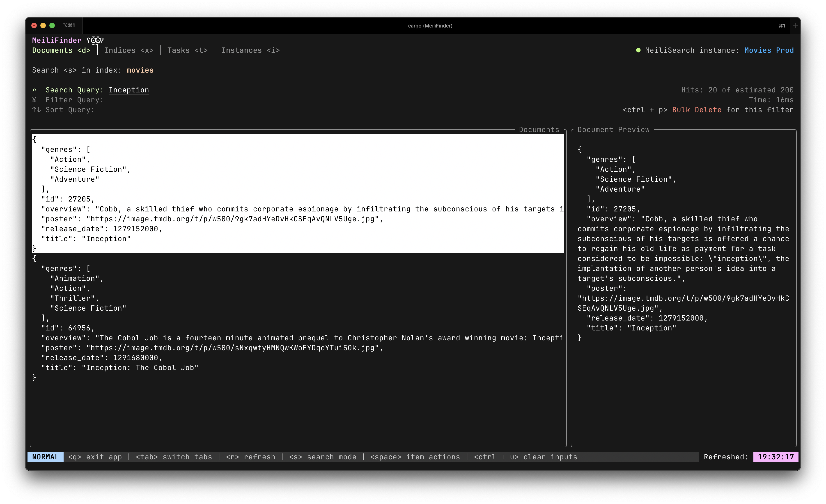
Task: Click the Search Query field containing Inception
Action: pyautogui.click(x=129, y=90)
